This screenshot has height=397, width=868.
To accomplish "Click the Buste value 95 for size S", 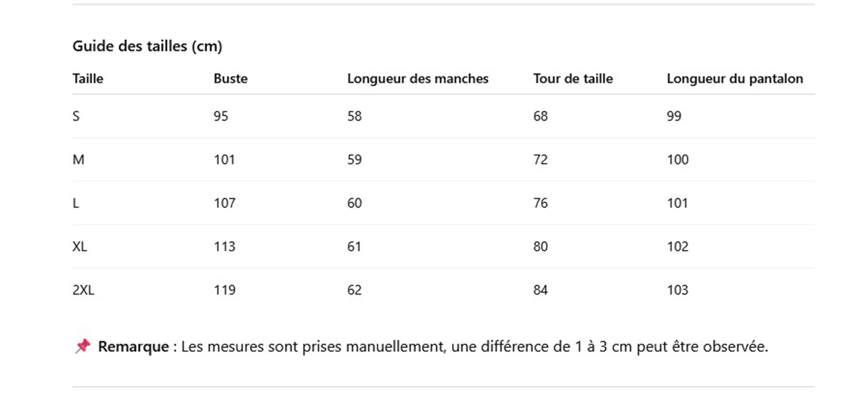I will (x=221, y=116).
